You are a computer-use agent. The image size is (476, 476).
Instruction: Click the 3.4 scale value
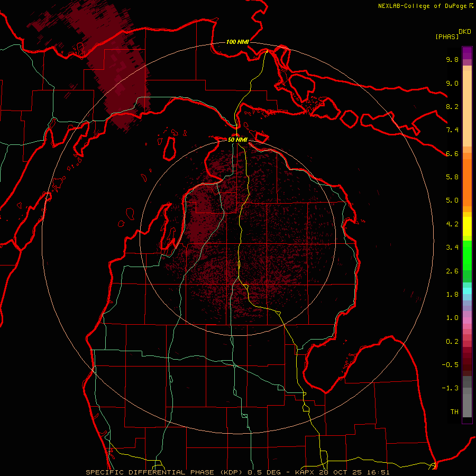452,248
